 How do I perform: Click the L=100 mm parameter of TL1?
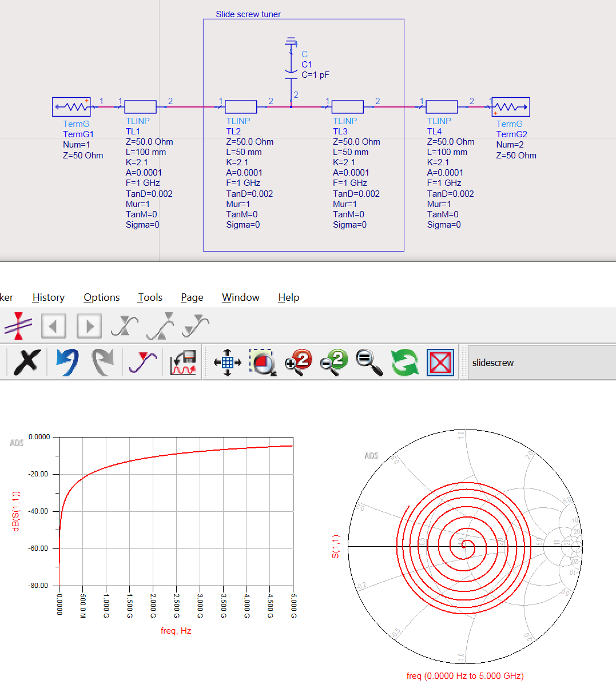tap(146, 152)
